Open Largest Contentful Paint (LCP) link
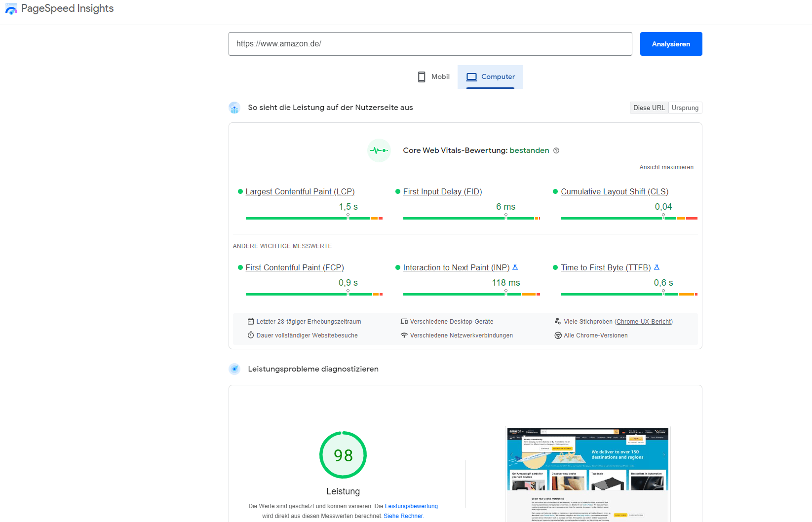 pyautogui.click(x=300, y=191)
